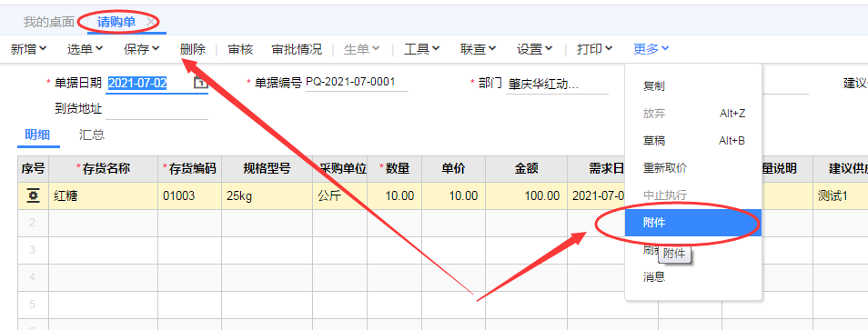The width and height of the screenshot is (868, 330).
Task: Open the 设置 dropdown
Action: coord(535,49)
